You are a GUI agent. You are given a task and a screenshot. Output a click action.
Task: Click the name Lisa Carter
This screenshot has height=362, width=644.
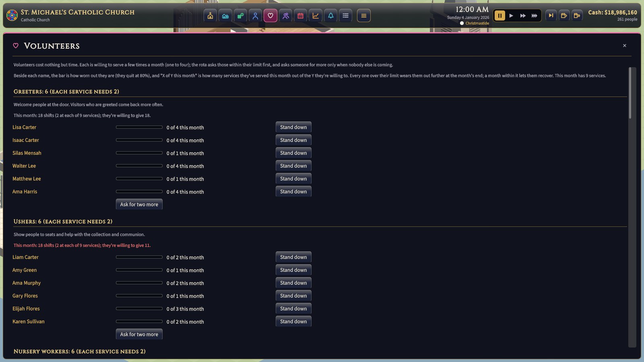click(24, 127)
